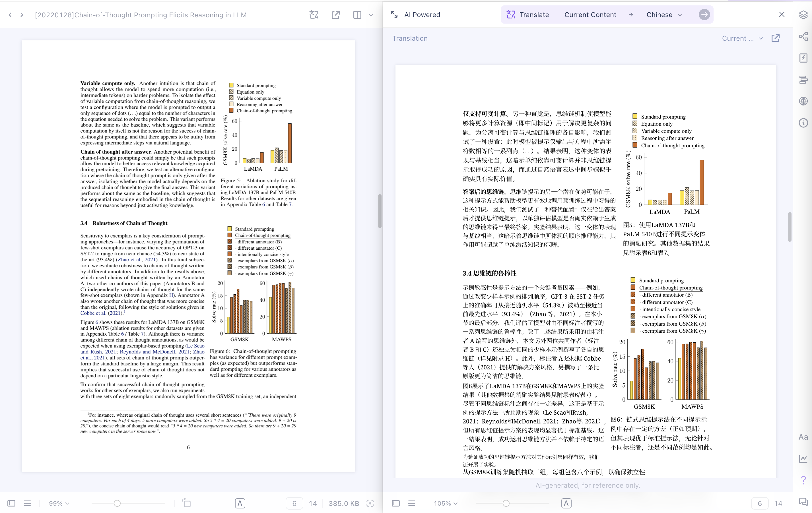Image resolution: width=812 pixels, height=513 pixels.
Task: Open comments chat icon at bottom right
Action: coord(803,502)
